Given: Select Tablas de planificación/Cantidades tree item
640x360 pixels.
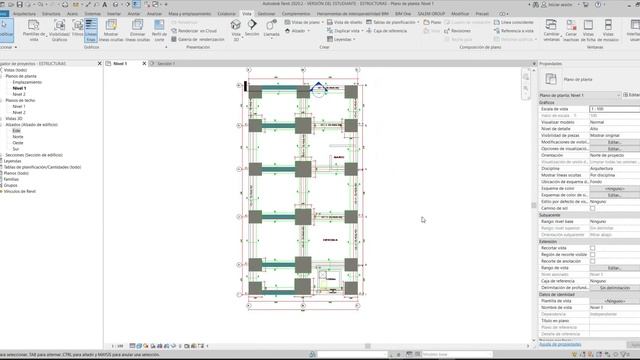Looking at the screenshot, I should click(x=42, y=167).
